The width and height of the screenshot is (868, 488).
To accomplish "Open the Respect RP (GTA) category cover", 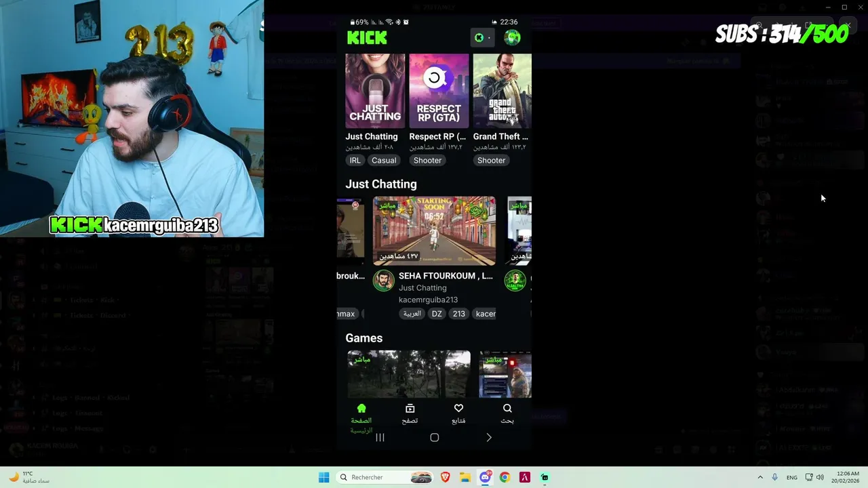I will point(439,91).
